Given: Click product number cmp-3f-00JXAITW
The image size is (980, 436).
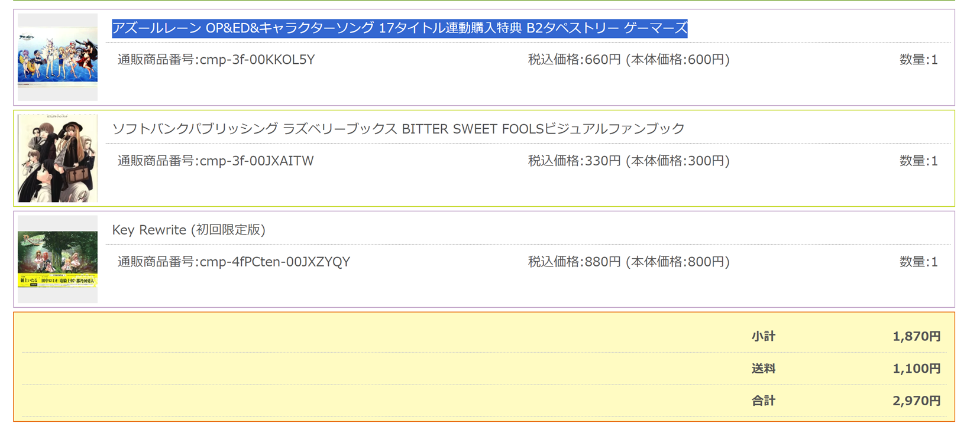Looking at the screenshot, I should (215, 161).
